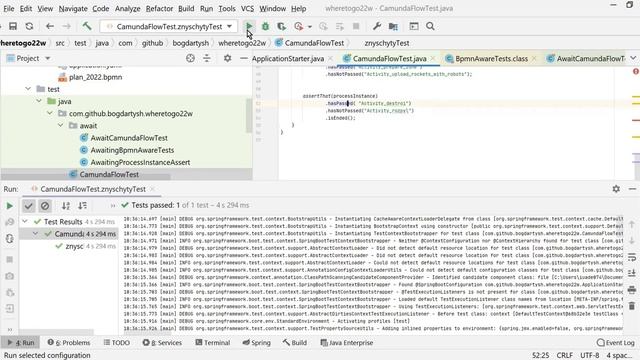
Task: Select znysc test result row
Action: pos(74,246)
